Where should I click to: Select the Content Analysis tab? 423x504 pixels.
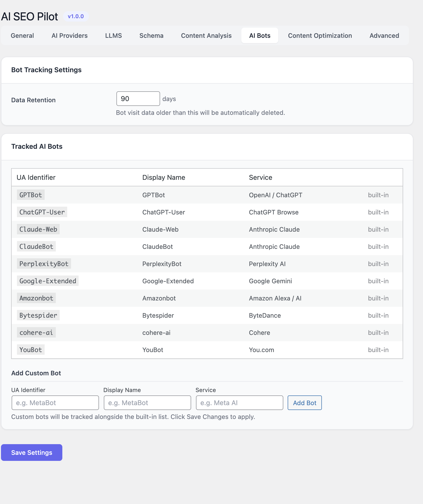click(x=206, y=36)
